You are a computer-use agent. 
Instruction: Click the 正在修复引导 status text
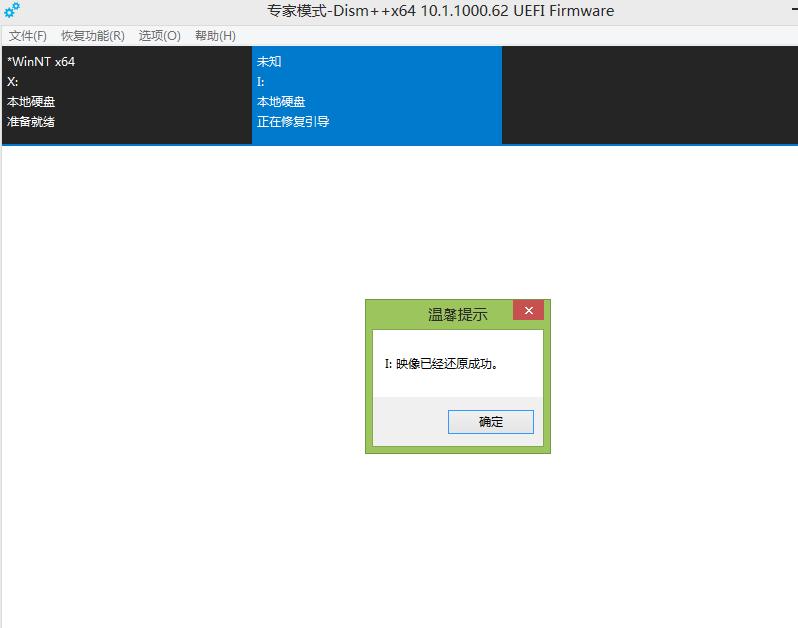293,122
